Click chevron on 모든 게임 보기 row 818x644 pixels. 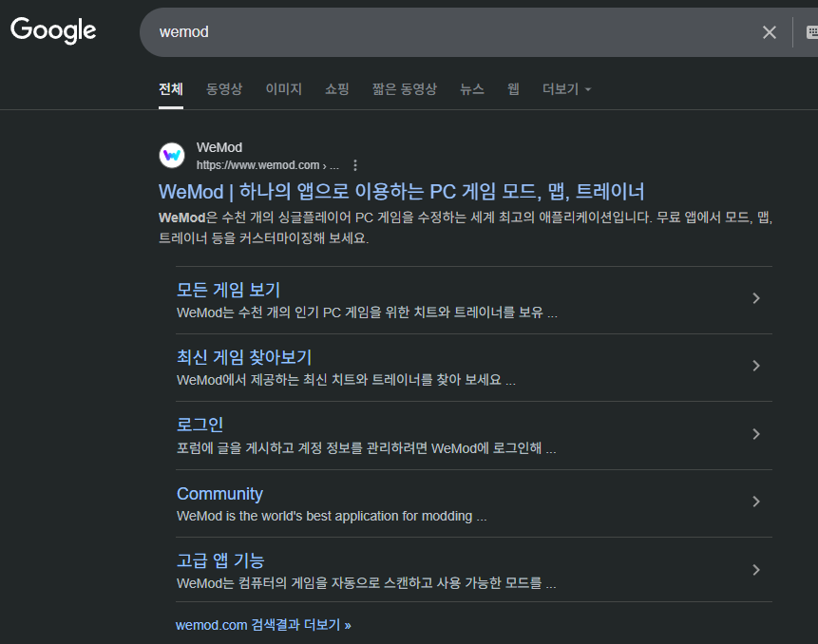(756, 298)
